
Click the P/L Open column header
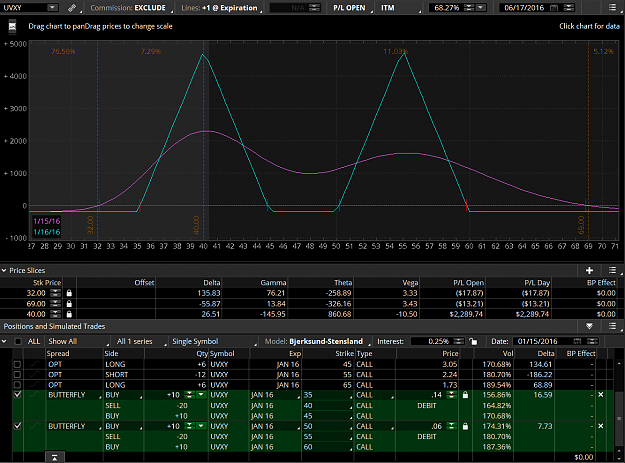(x=468, y=283)
